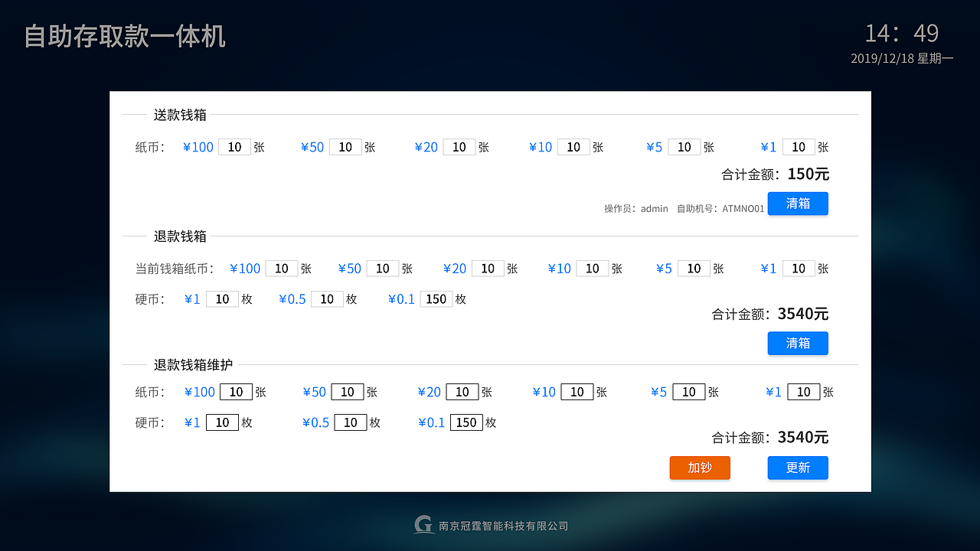Select the ¥100 note count field in 送款钱箱
Viewport: 980px width, 551px height.
234,147
